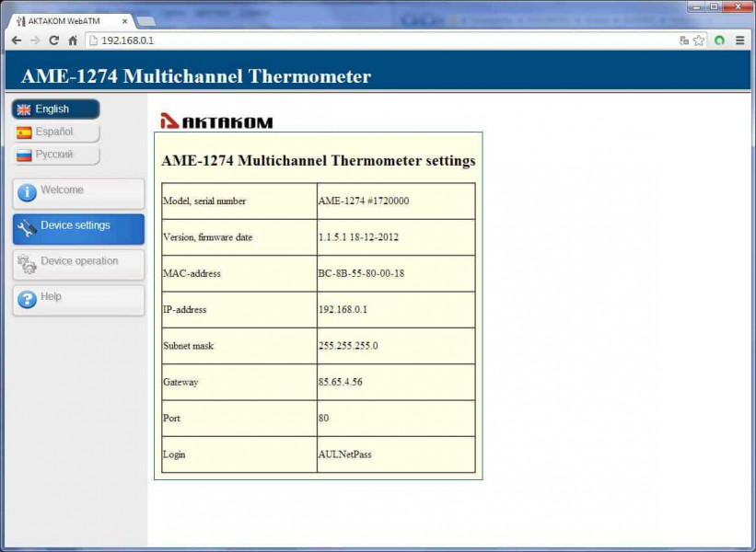Click the 'Version, firmware date' cell
This screenshot has width=756, height=552.
click(239, 237)
